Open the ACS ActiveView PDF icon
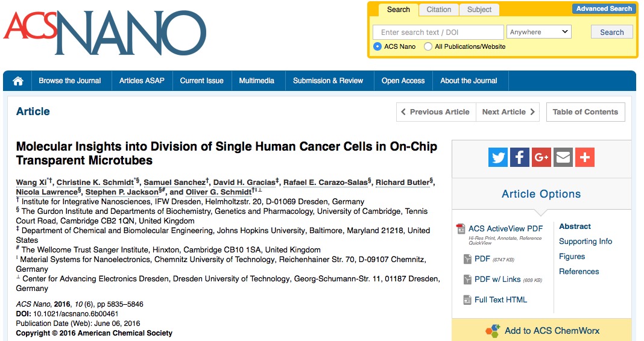 [461, 229]
